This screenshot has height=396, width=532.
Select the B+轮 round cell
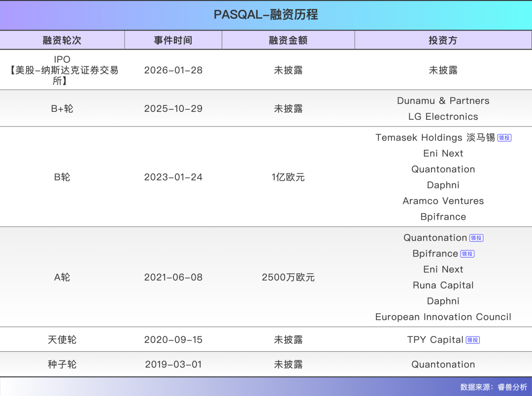(62, 108)
